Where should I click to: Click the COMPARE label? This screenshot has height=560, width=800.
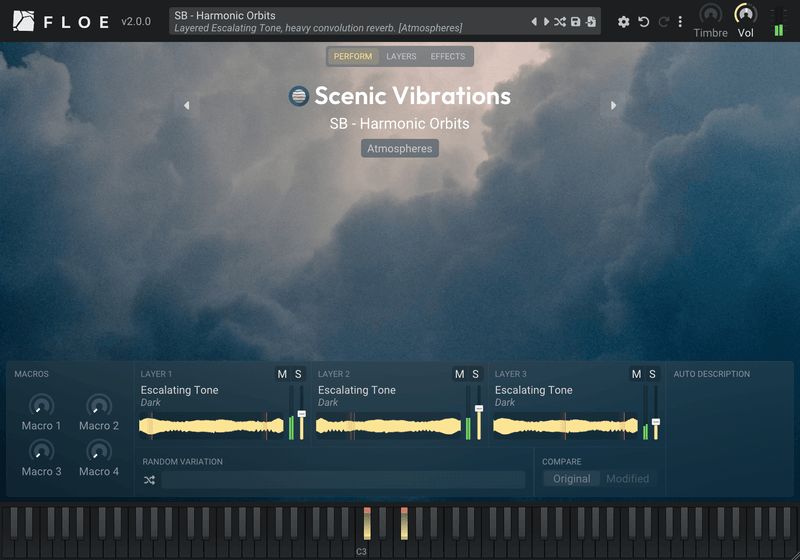tap(562, 462)
